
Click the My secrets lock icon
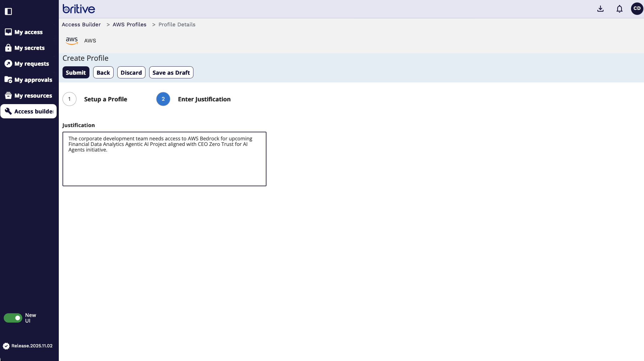point(8,48)
